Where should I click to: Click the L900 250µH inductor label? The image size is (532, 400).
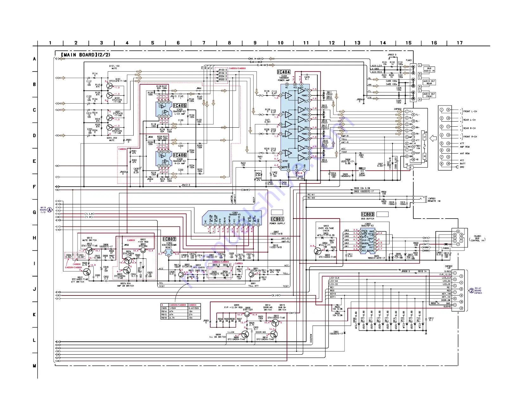tap(362, 175)
